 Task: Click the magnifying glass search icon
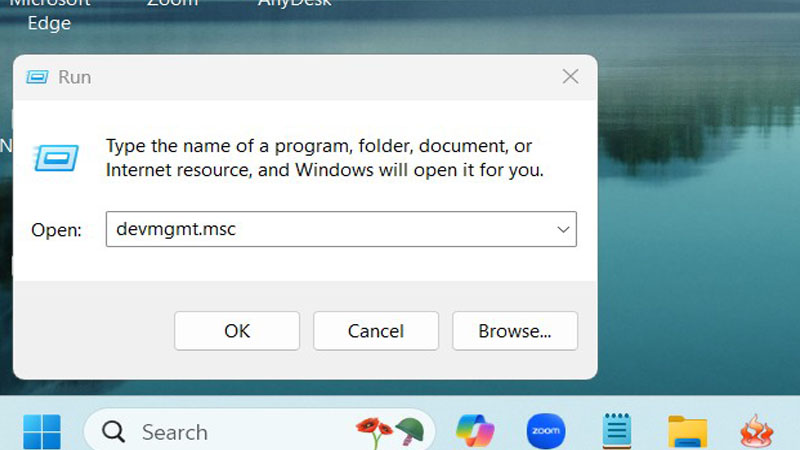pos(114,432)
